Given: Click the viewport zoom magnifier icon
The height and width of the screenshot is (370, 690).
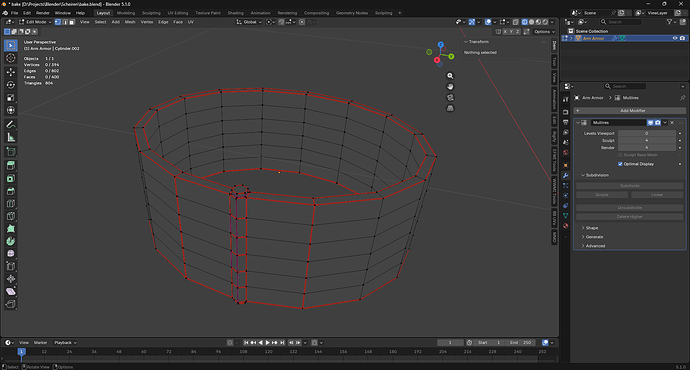Looking at the screenshot, I should point(450,76).
